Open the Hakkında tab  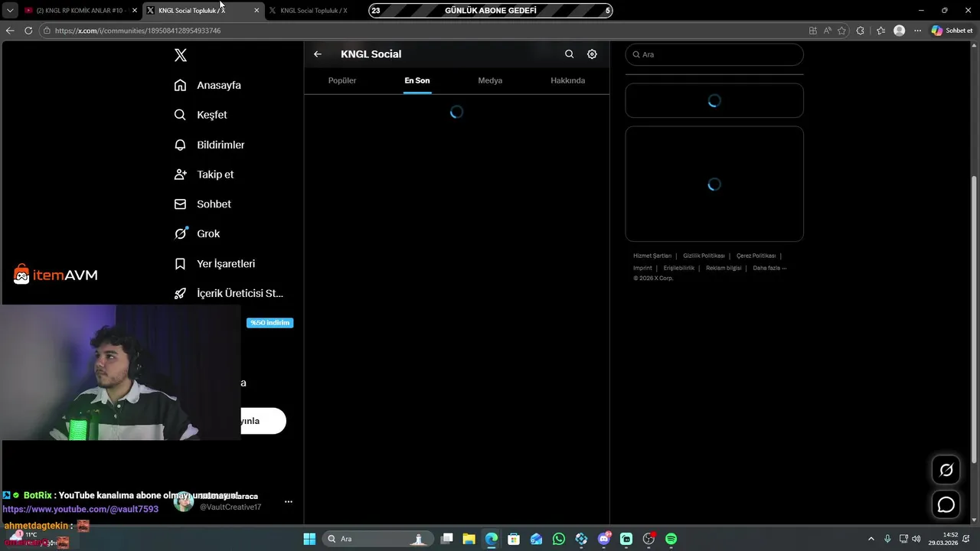pos(568,80)
